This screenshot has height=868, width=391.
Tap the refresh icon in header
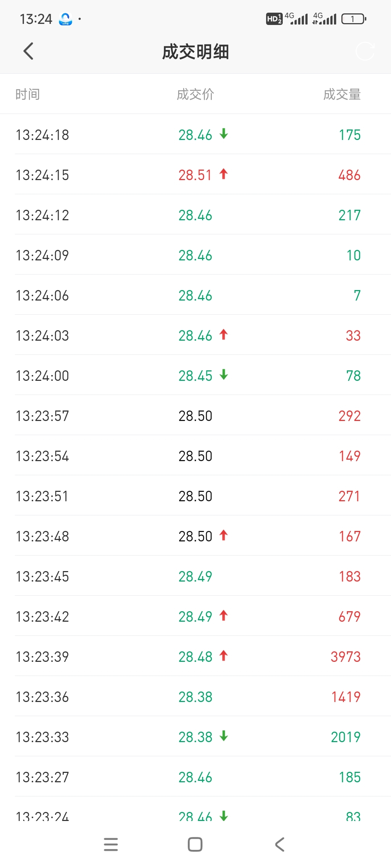(365, 51)
